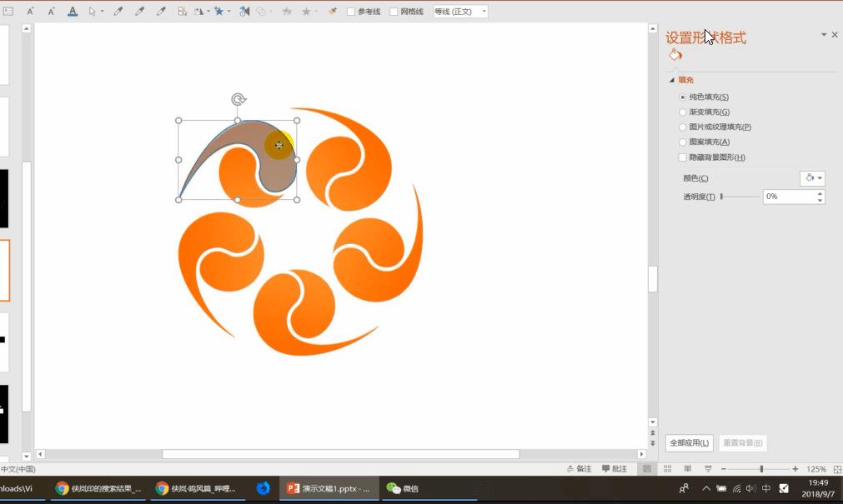Click the rotation handle above selected shape

click(238, 100)
